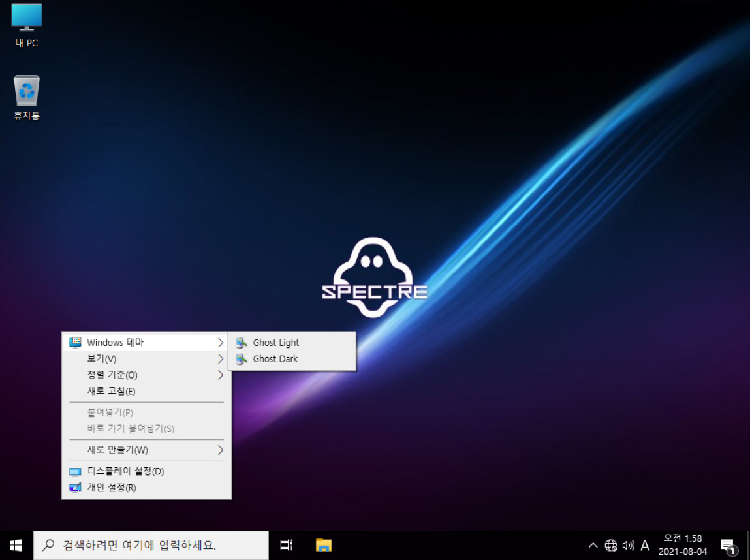
Task: Open the 내 PC desktop icon
Action: (x=26, y=25)
